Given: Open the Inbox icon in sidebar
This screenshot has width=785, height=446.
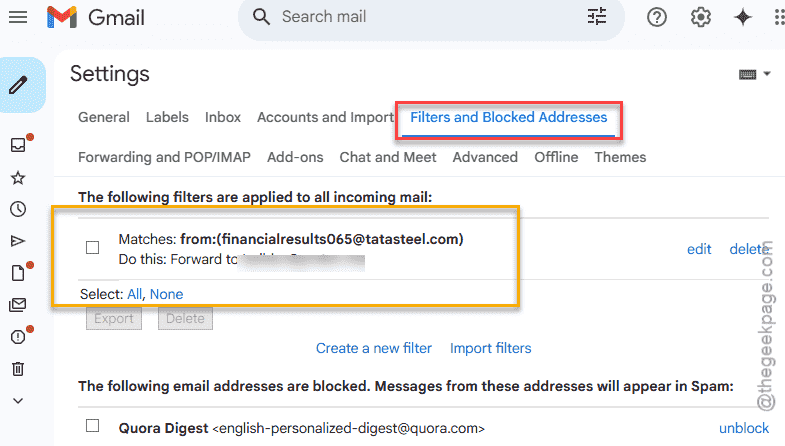Looking at the screenshot, I should (x=18, y=145).
